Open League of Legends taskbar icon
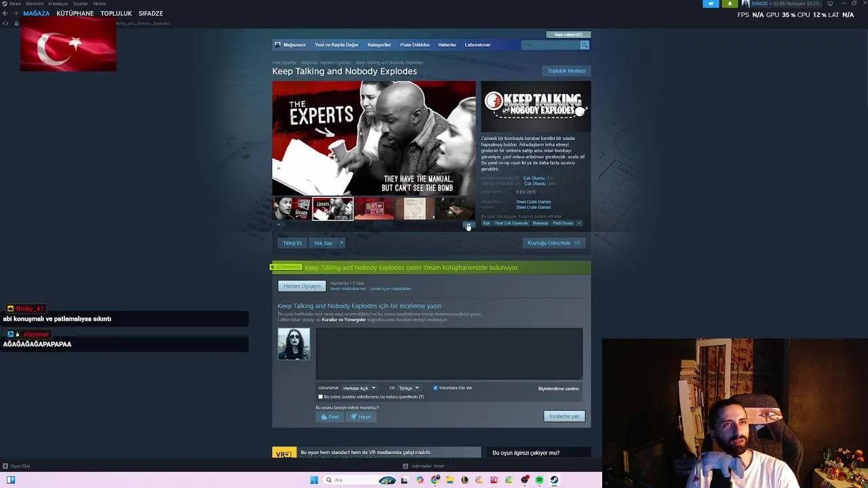The width and height of the screenshot is (868, 488). 465,480
